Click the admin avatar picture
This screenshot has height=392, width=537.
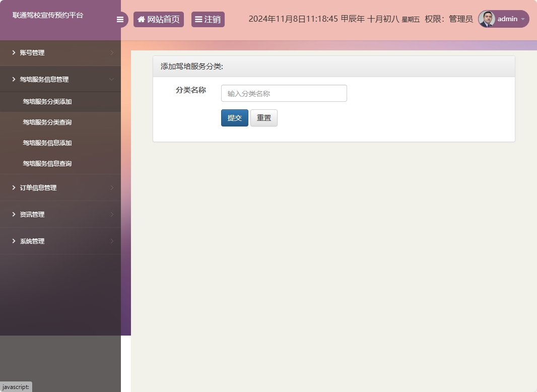click(486, 19)
